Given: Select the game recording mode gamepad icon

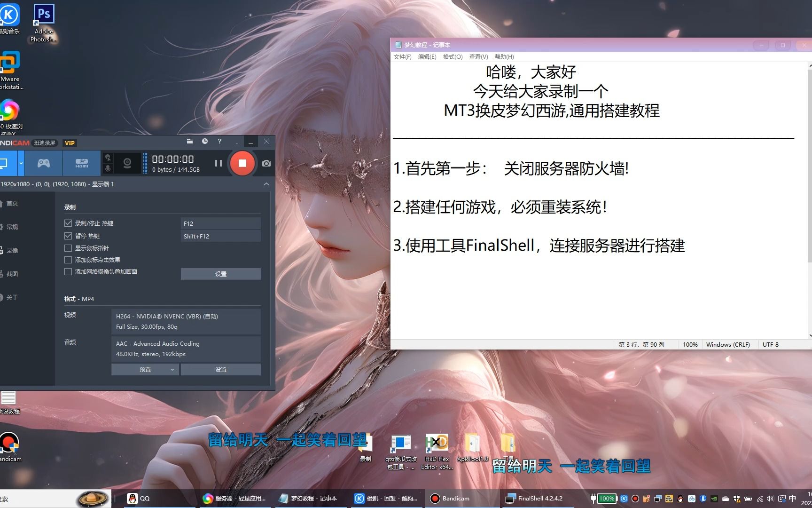Looking at the screenshot, I should point(43,163).
